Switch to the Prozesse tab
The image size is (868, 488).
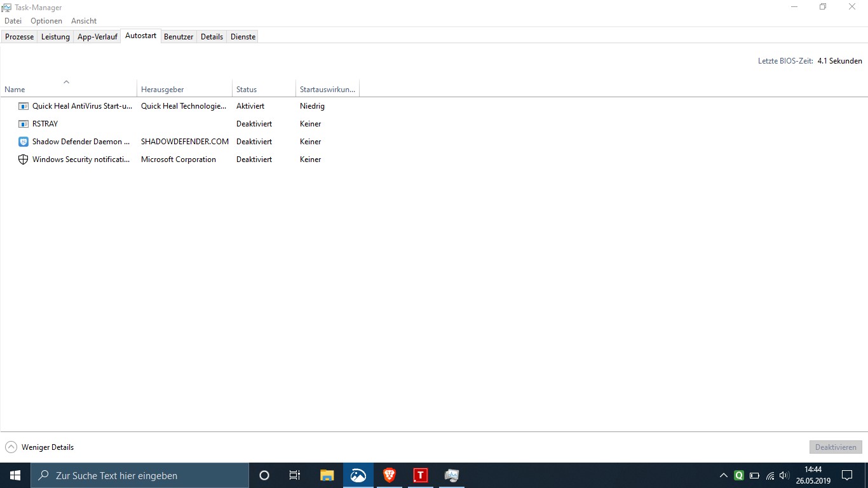20,37
